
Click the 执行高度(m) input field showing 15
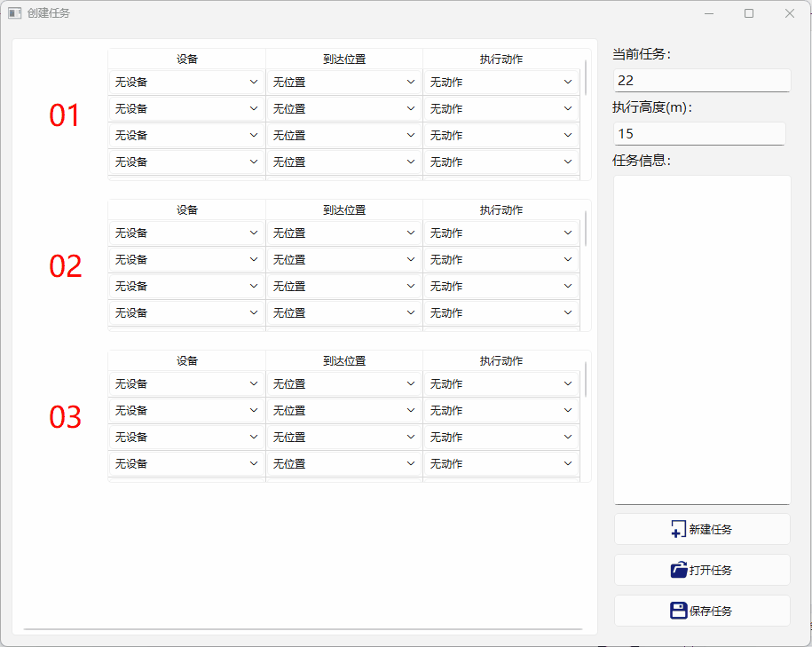(699, 134)
